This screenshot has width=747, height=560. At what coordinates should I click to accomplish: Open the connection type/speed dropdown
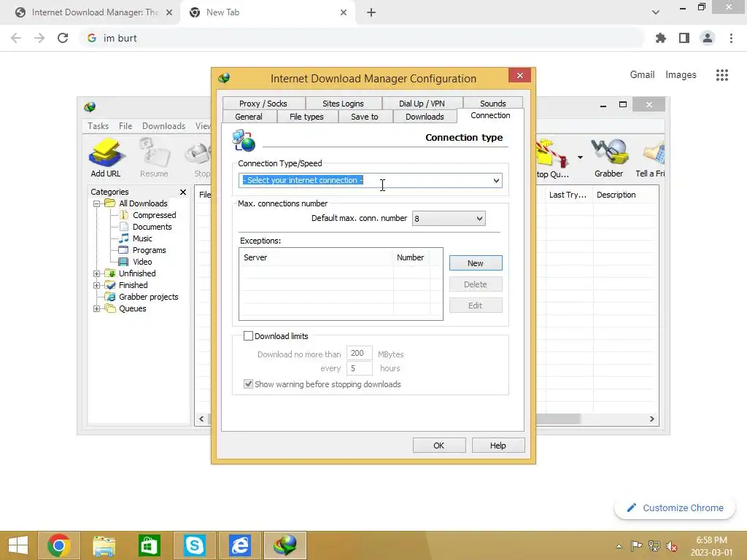coord(496,181)
